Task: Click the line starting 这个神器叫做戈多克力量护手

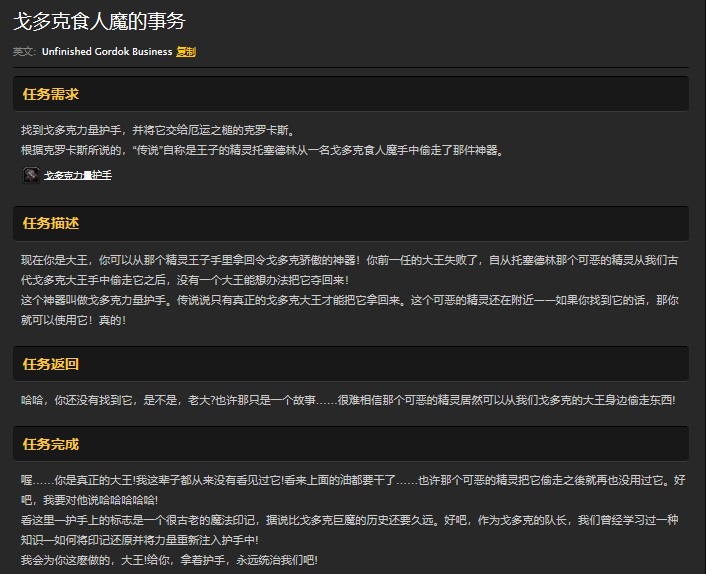Action: tap(349, 310)
